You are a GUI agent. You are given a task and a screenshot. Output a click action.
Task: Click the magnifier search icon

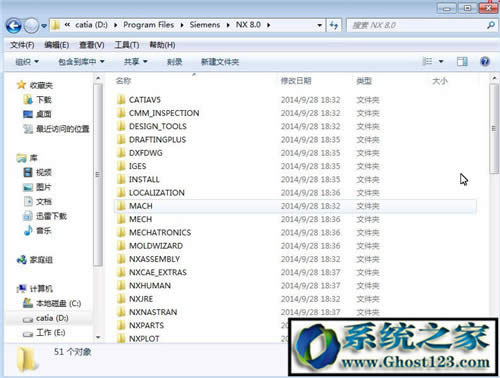[491, 25]
